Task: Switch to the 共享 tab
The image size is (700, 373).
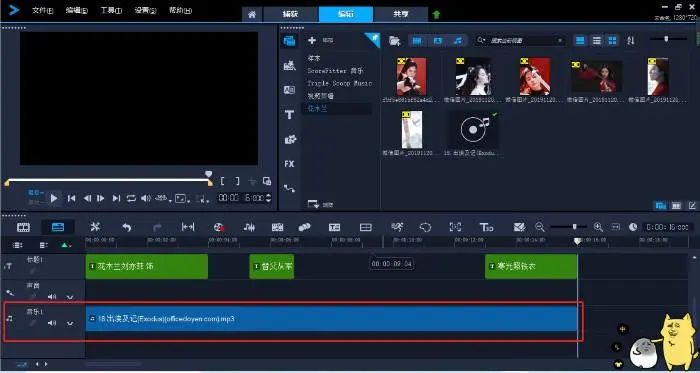Action: tap(400, 14)
